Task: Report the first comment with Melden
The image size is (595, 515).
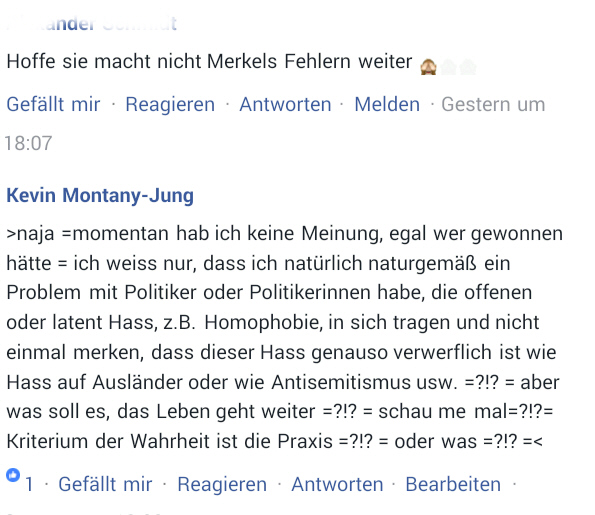Action: click(387, 104)
